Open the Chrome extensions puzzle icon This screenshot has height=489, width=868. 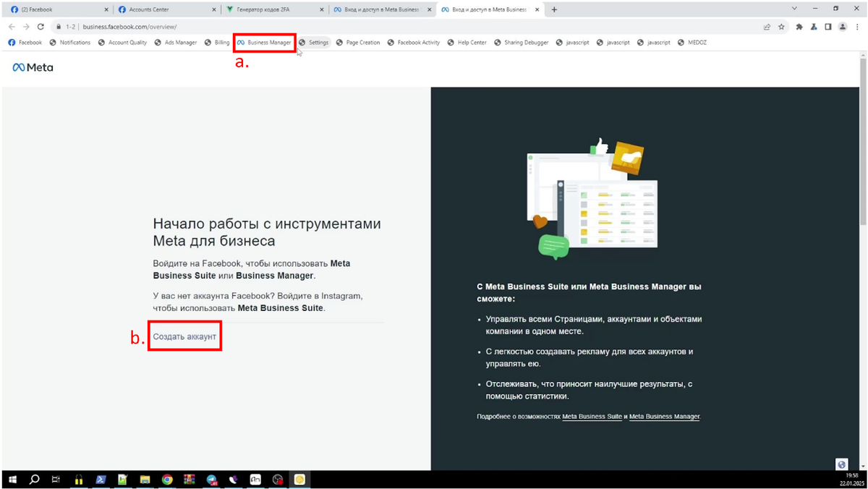799,27
